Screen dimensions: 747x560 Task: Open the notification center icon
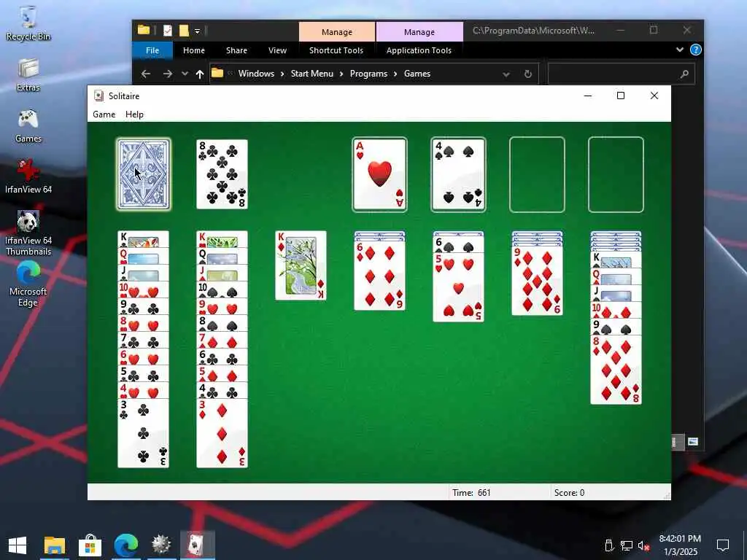[723, 545]
